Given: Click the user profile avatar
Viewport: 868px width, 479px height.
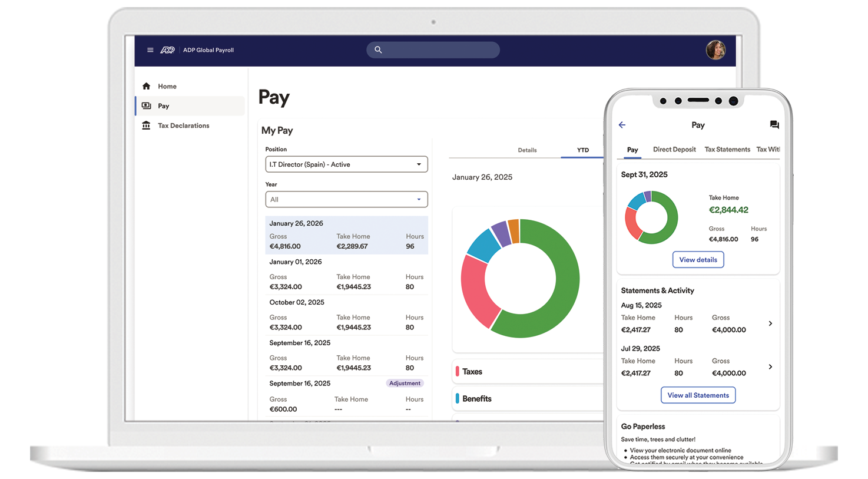Looking at the screenshot, I should pos(715,50).
